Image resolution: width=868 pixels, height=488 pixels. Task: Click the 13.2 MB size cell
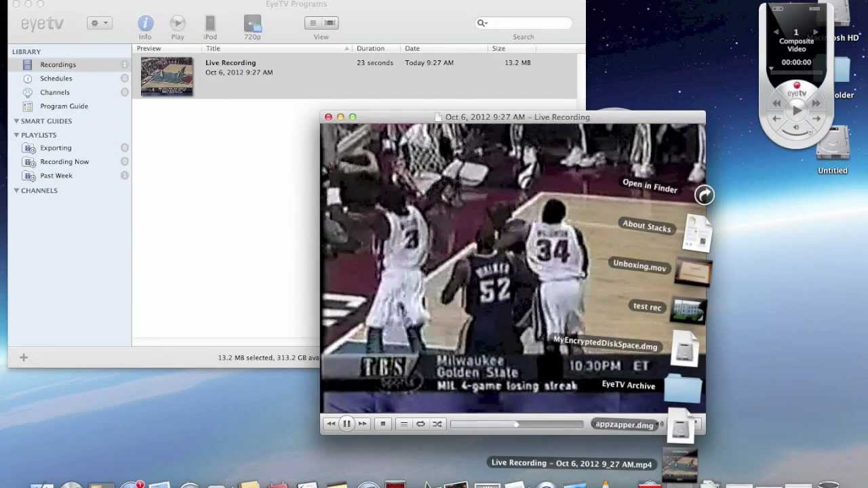click(x=517, y=62)
